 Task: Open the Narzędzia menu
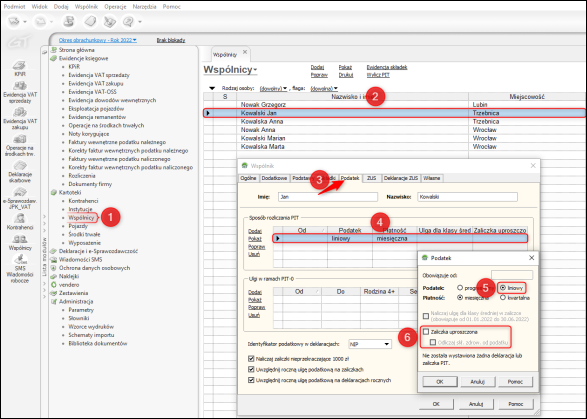(144, 6)
